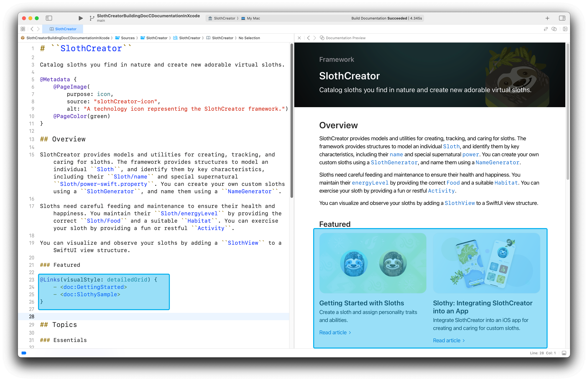Click the add plus button in toolbar
Viewport: 588px width, 381px height.
[x=547, y=18]
